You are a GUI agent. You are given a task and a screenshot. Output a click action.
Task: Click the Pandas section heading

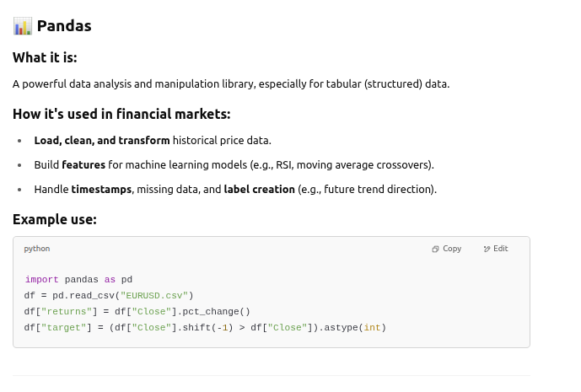[x=64, y=26]
